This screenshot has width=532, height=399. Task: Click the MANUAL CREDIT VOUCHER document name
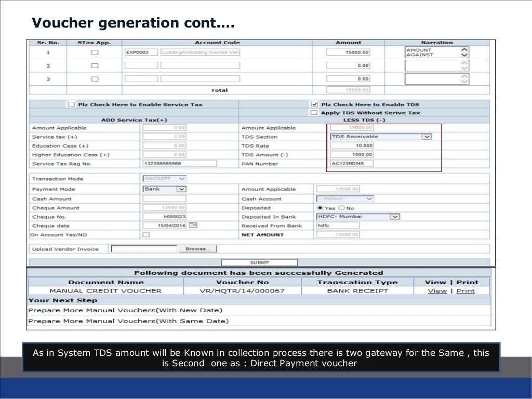[105, 291]
